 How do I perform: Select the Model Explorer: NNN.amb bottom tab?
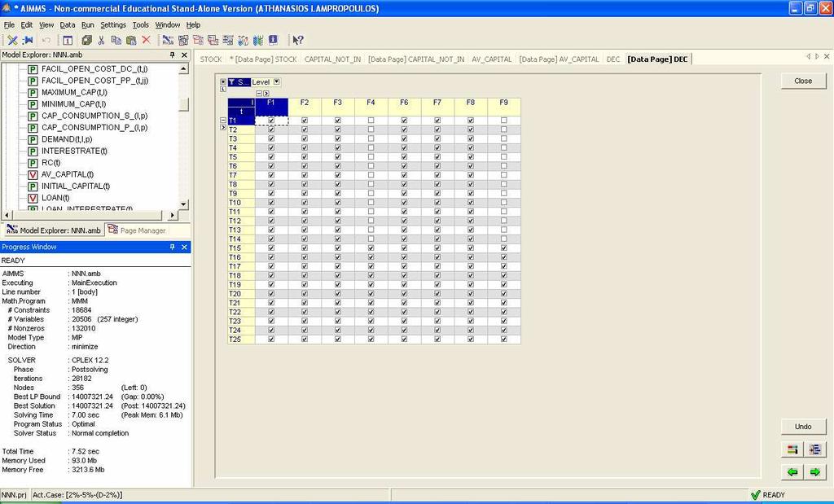click(x=54, y=230)
